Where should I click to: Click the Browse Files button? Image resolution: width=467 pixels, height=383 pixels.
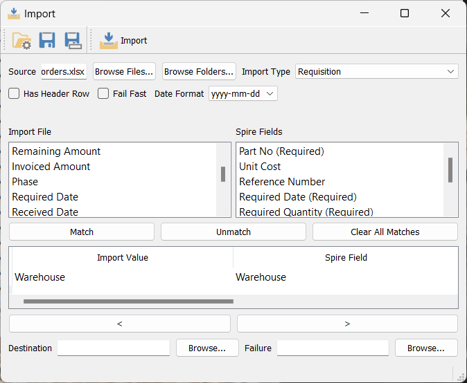[124, 72]
